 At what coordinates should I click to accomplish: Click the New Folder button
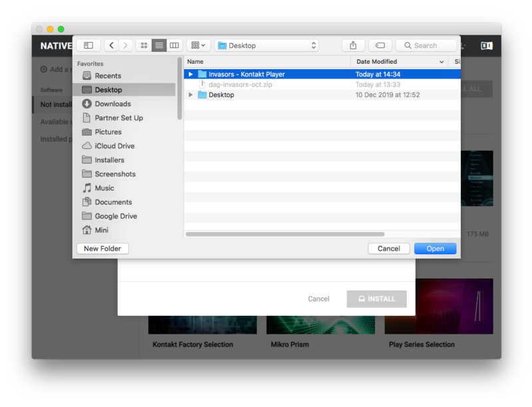pos(102,249)
